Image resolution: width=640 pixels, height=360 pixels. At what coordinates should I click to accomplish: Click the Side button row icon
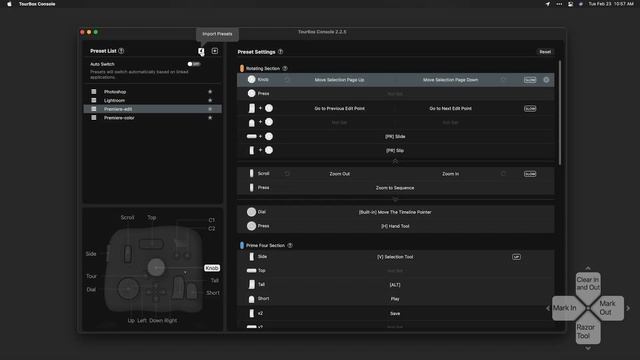tap(251, 257)
